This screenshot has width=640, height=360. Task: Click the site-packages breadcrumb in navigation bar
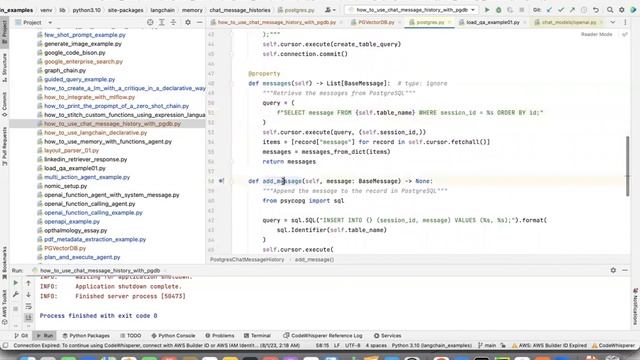[x=125, y=10]
